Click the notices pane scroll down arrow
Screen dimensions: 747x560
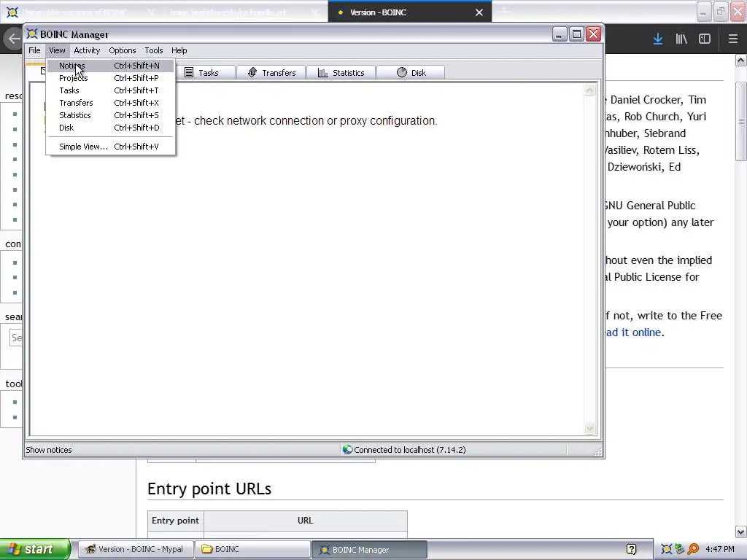[589, 429]
